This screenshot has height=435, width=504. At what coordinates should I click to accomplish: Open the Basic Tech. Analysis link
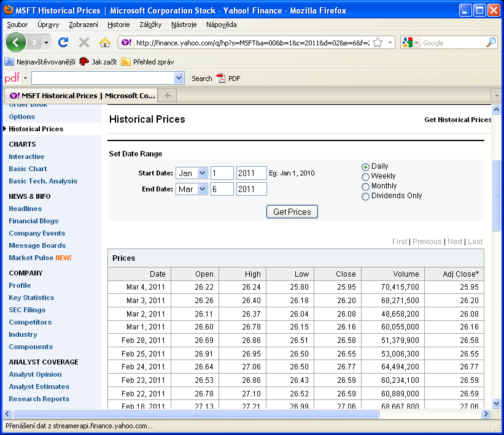pyautogui.click(x=43, y=181)
